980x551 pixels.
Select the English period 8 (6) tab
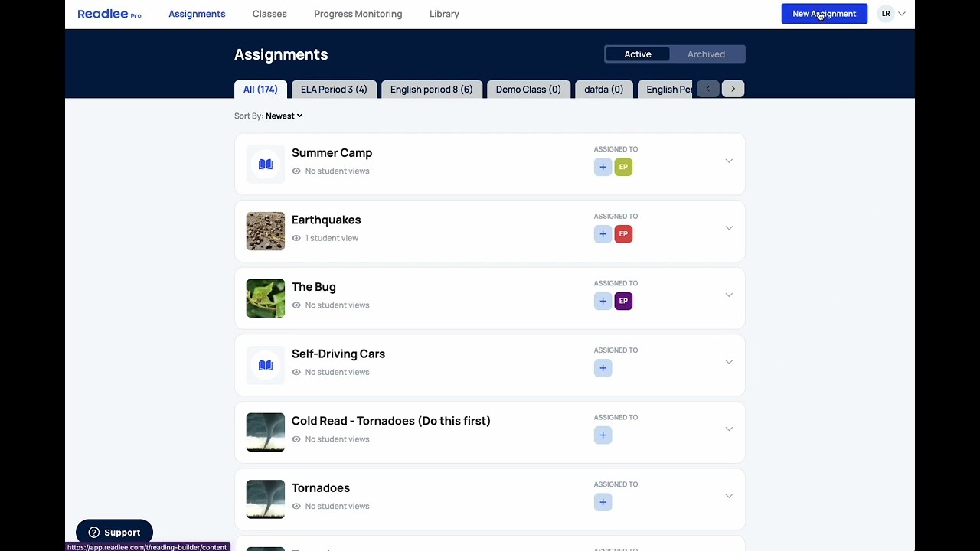click(x=431, y=90)
